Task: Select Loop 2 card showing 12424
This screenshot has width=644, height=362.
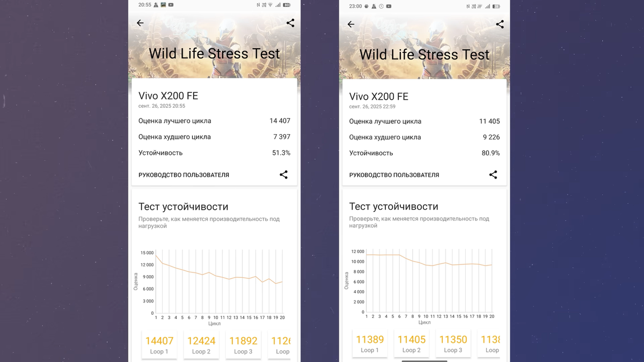Action: click(201, 345)
